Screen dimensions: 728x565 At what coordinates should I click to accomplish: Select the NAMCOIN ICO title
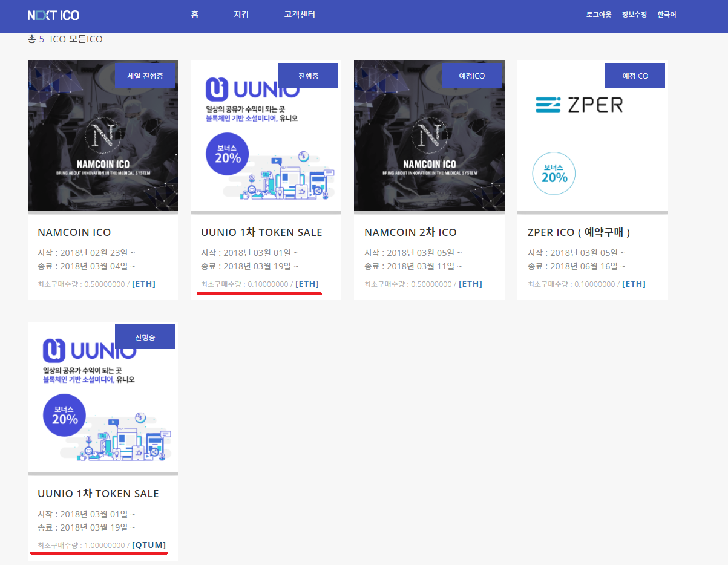[74, 232]
